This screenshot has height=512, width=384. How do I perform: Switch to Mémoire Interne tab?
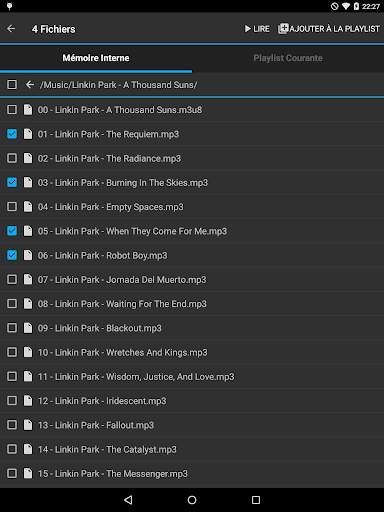(96, 58)
